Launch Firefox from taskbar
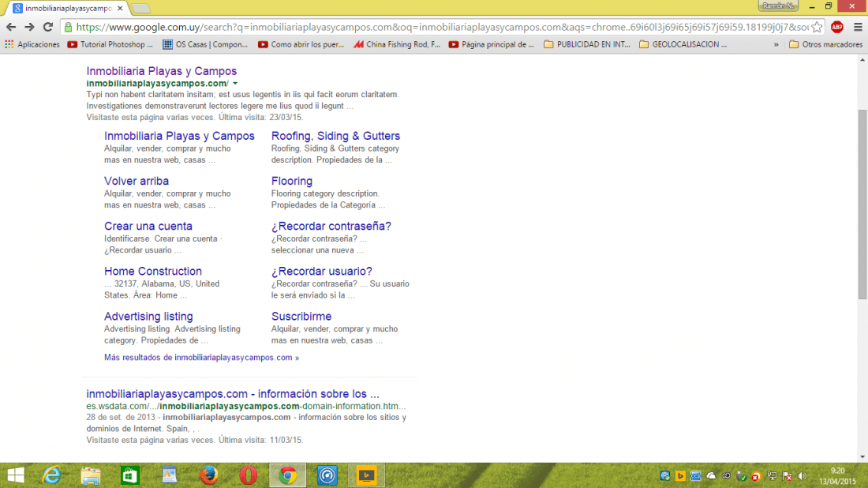The width and height of the screenshot is (868, 488). point(208,476)
